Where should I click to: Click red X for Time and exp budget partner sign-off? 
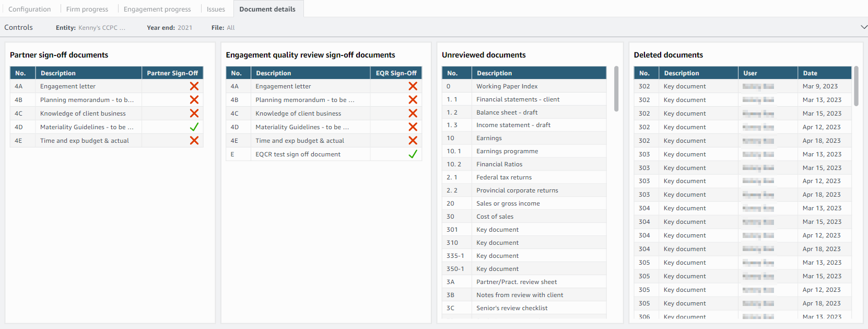pos(194,141)
